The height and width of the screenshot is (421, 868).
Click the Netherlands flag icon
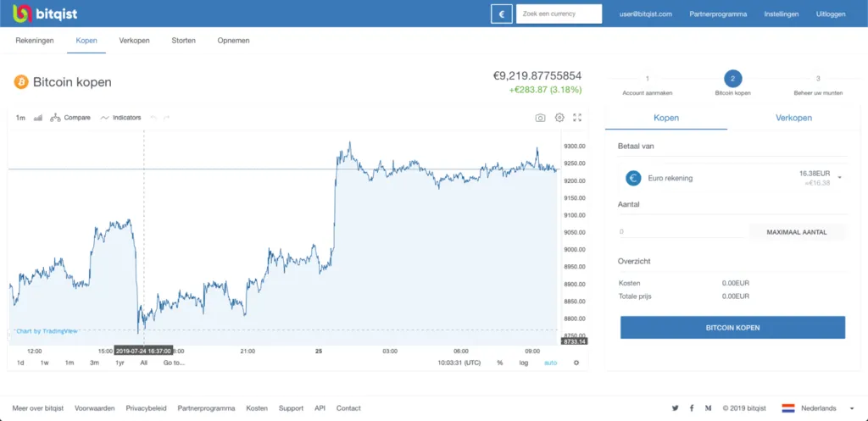click(x=788, y=408)
